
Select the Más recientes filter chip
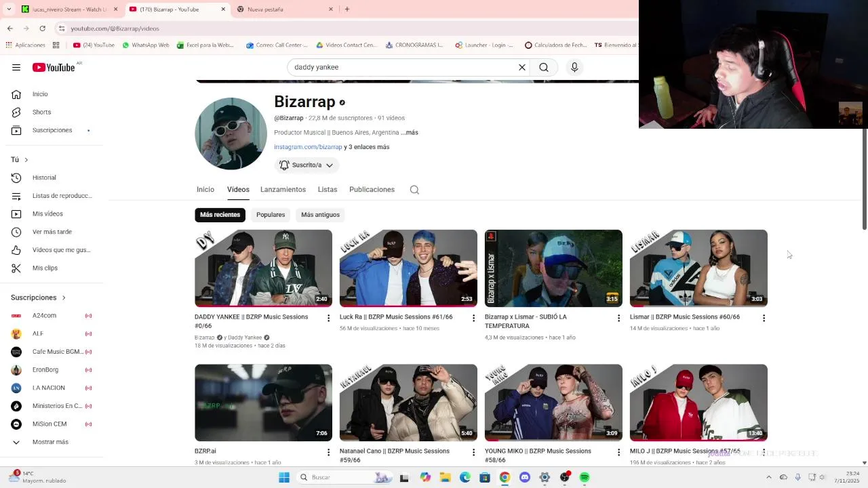pos(220,215)
